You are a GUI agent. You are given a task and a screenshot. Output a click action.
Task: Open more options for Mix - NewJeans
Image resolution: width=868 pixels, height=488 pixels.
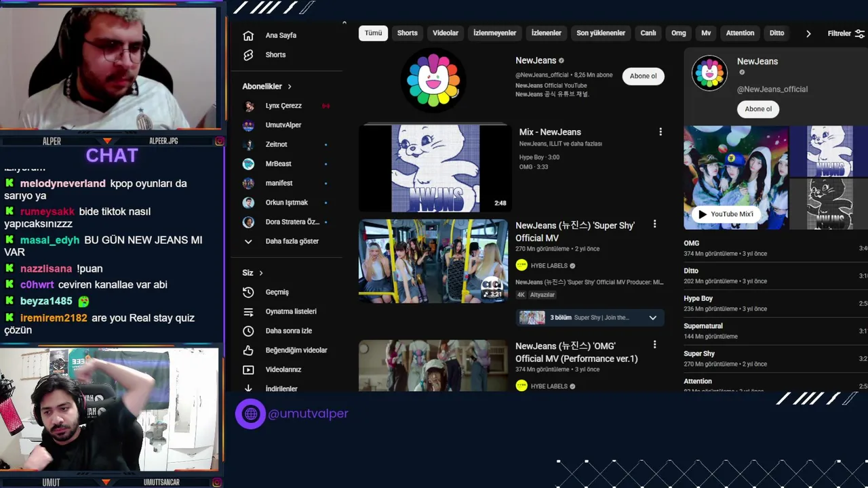(660, 132)
